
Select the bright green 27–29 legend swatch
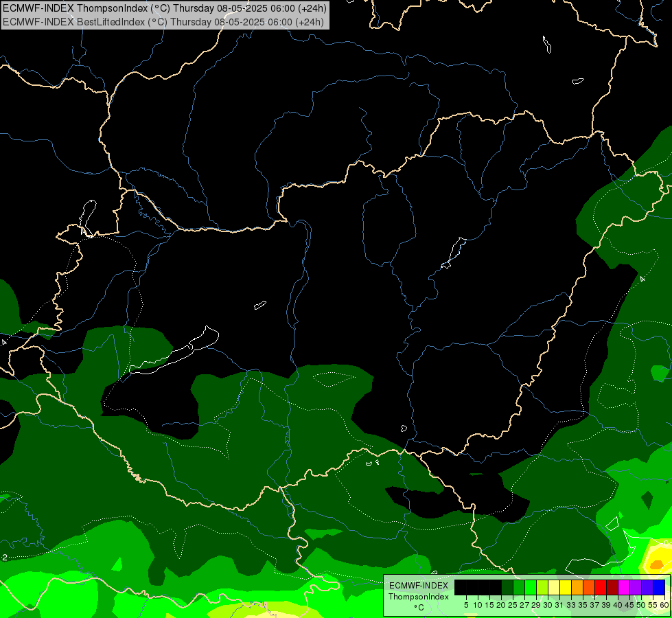pos(531,588)
